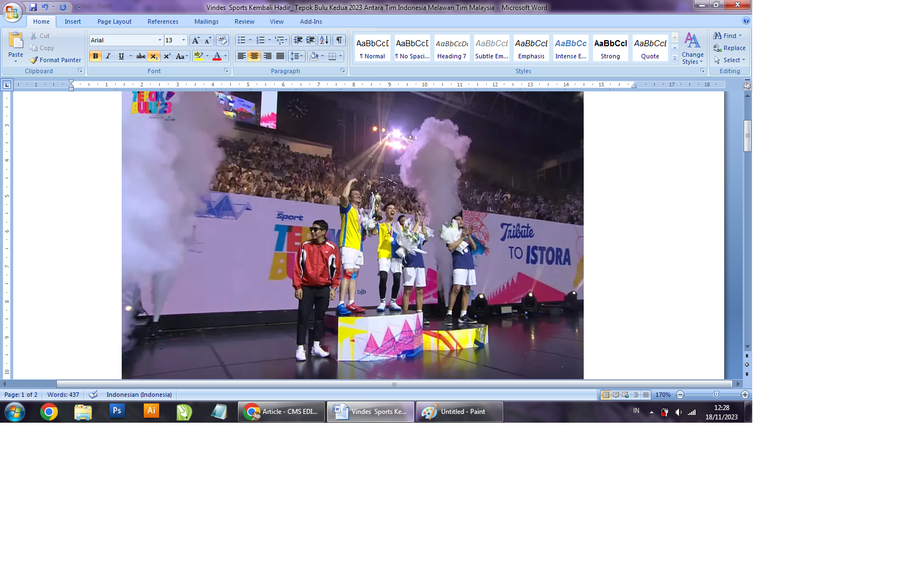The image size is (924, 568).
Task: Increase indent
Action: click(311, 40)
